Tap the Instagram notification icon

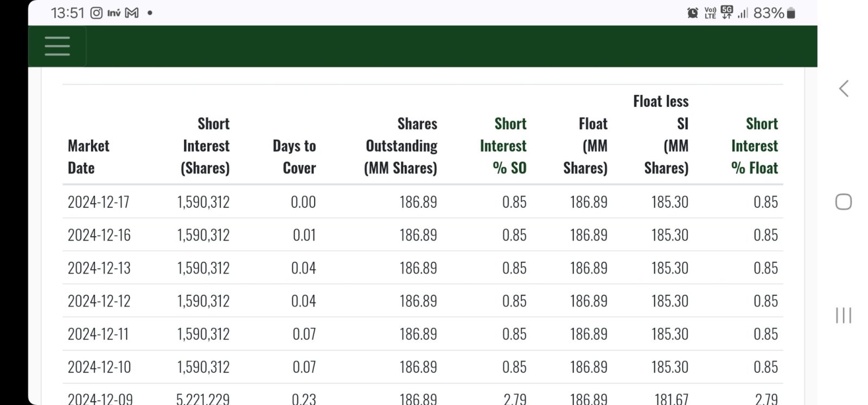pos(96,12)
